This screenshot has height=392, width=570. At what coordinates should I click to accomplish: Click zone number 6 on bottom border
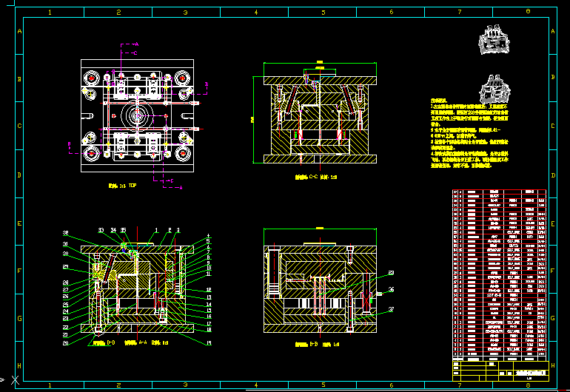392,385
